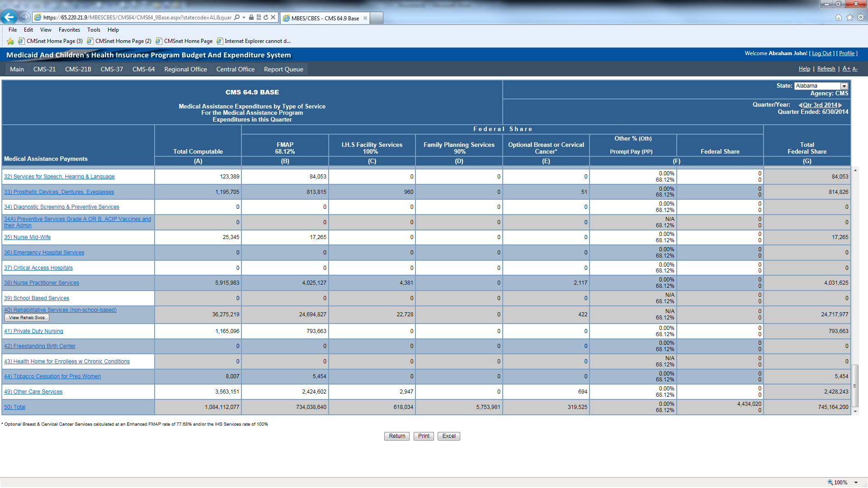Select the Report Queue tab

click(283, 69)
